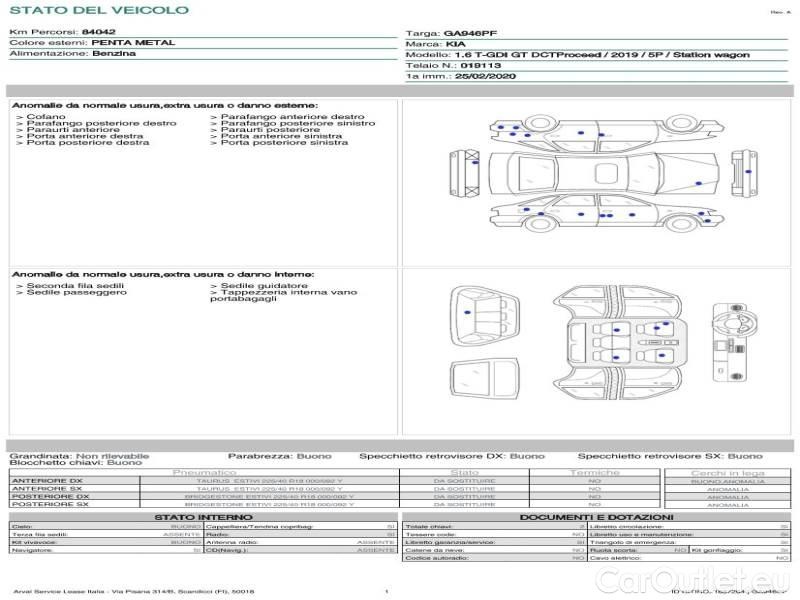
Task: Select the 'POSTERIORE SX' tyre row label
Action: point(50,504)
